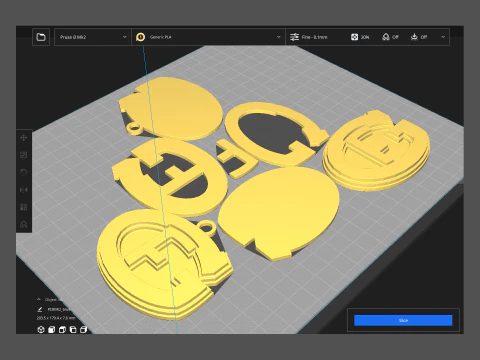The image size is (480, 360).
Task: Click the Fine - 0.1mm profile label
Action: pyautogui.click(x=314, y=37)
